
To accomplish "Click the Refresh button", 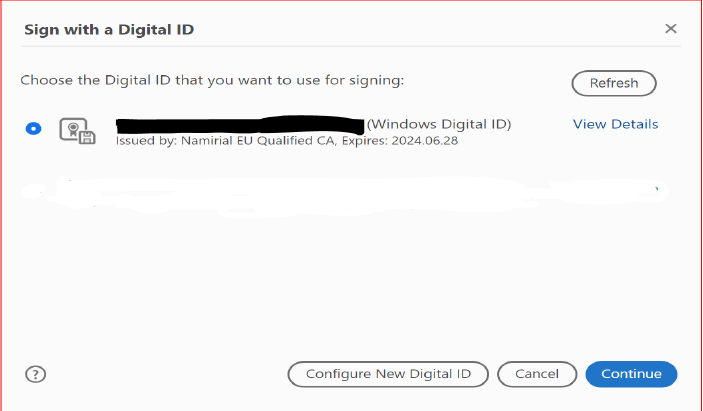I will click(x=614, y=83).
